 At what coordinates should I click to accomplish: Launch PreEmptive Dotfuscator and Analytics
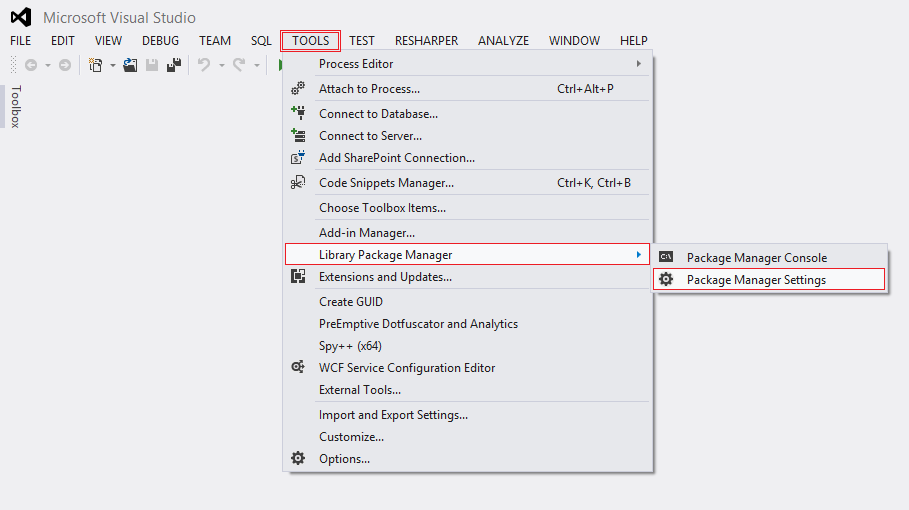pos(467,324)
